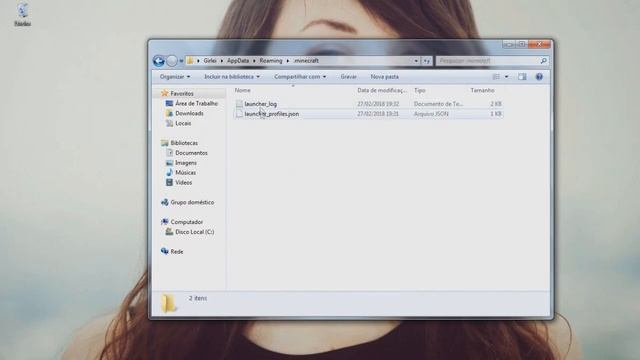Viewport: 640px width, 360px height.
Task: Click the Vídeos icon in sidebar
Action: [169, 182]
